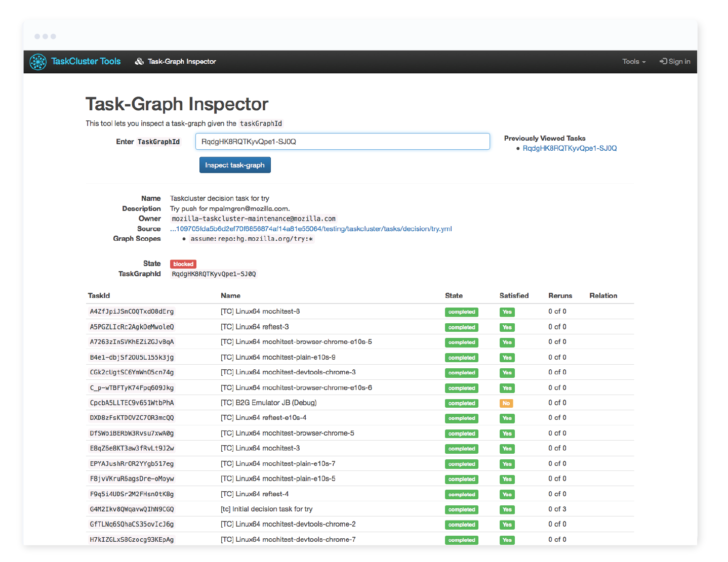
Task: Select task C_p-wTBFTyK74Fpq609Jkg
Action: (132, 387)
